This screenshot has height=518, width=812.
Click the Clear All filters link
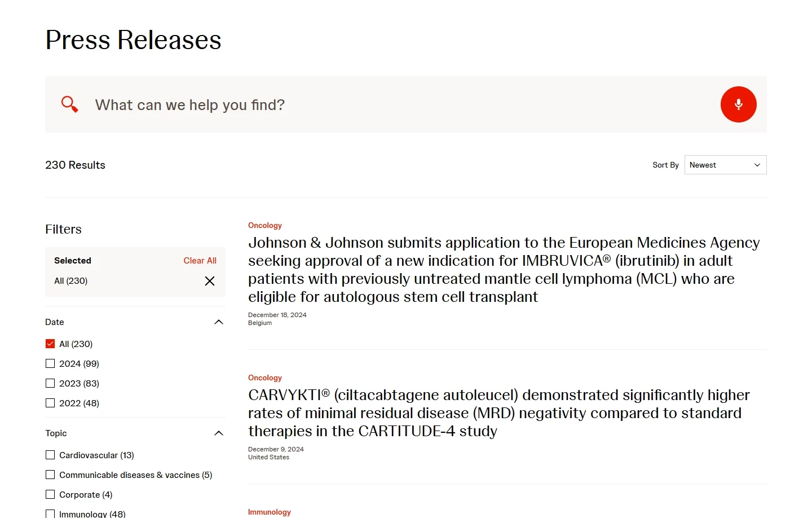pos(200,260)
